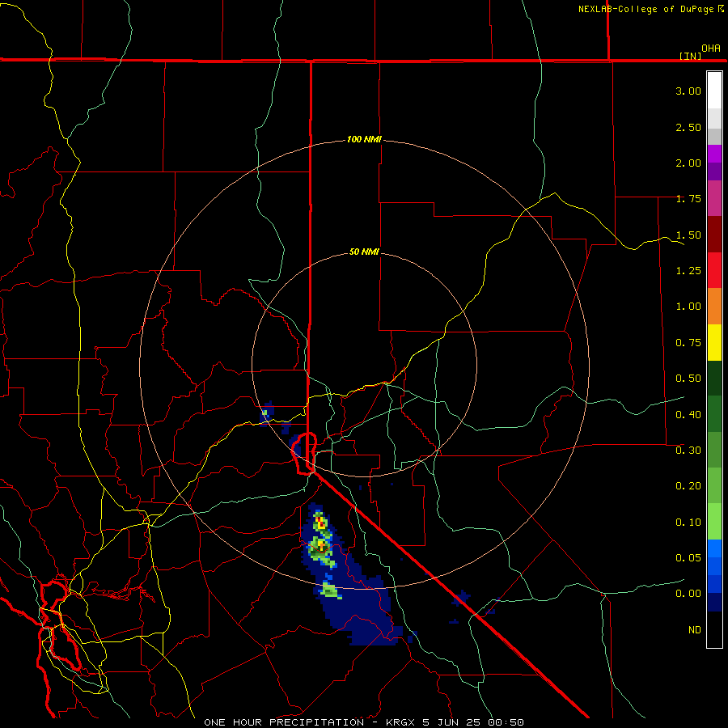
Task: Click the "ND" legend label
Action: click(695, 630)
